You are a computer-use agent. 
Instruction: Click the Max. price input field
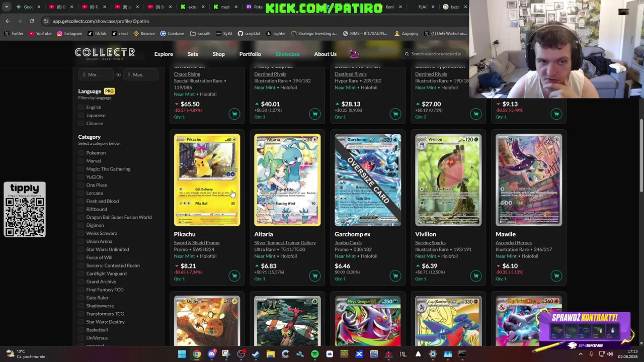pos(142,74)
